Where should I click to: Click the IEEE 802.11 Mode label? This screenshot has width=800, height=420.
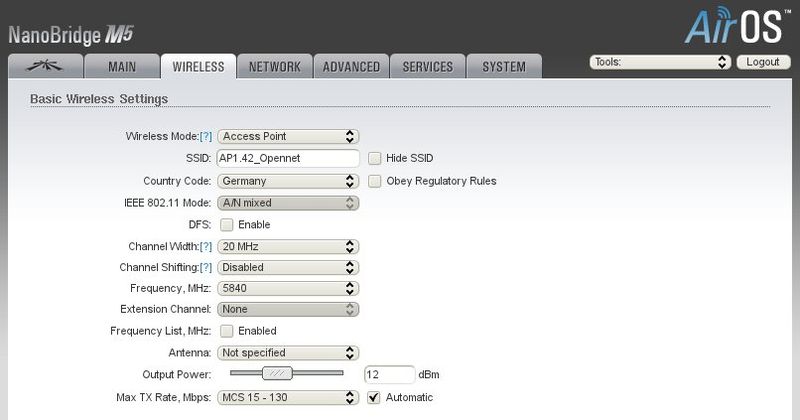[167, 203]
